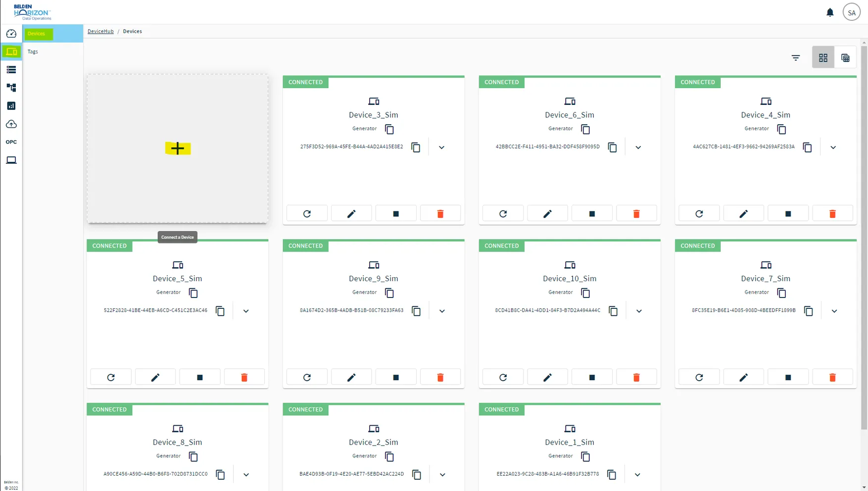The width and height of the screenshot is (868, 491).
Task: Copy Device_5_Sim ID to clipboard
Action: click(220, 311)
